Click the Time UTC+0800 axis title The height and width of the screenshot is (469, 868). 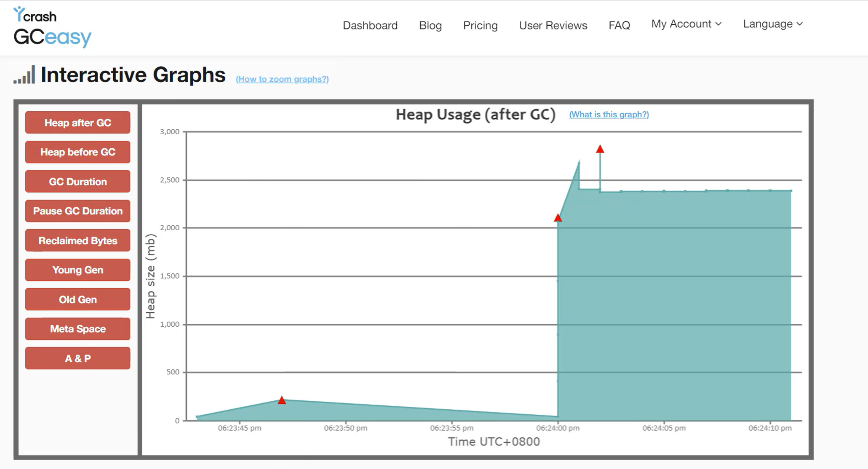pos(494,442)
